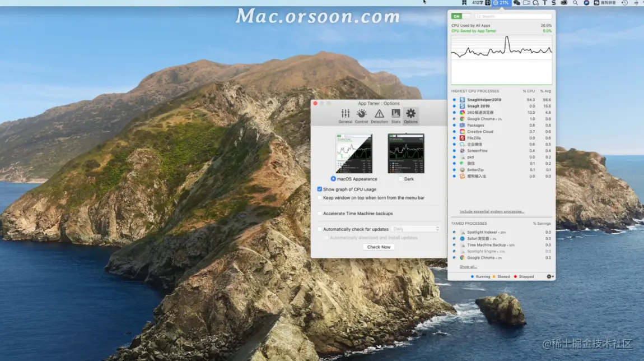Image resolution: width=644 pixels, height=361 pixels.
Task: Click the 412字 word count menu bar item
Action: pos(477,3)
